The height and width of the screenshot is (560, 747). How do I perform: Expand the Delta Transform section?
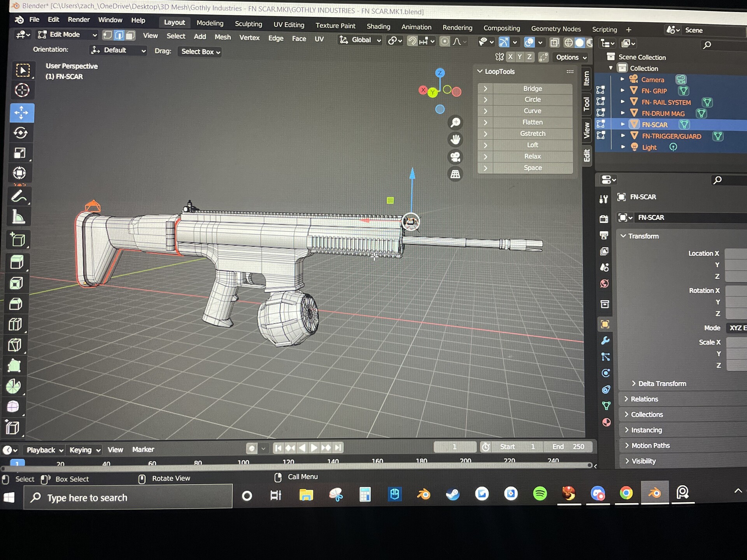coord(661,383)
